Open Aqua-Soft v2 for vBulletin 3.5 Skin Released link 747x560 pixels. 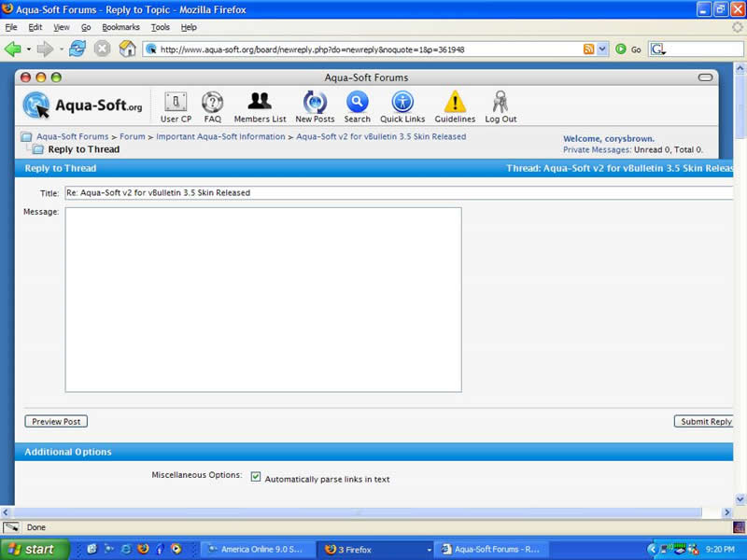[x=381, y=136]
